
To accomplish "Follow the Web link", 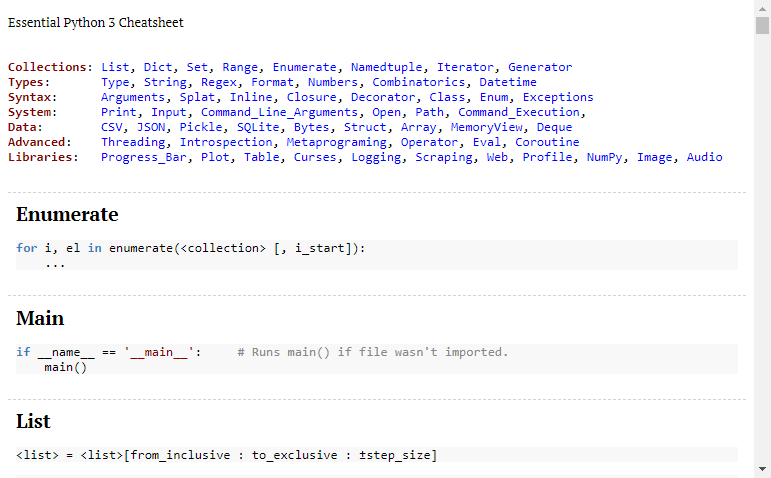I will (497, 157).
